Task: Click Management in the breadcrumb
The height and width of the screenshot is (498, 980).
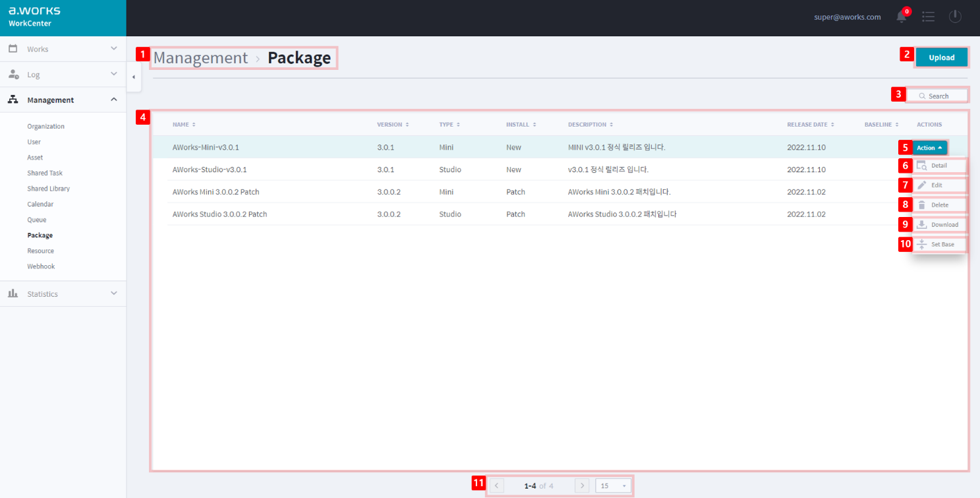Action: pyautogui.click(x=200, y=58)
